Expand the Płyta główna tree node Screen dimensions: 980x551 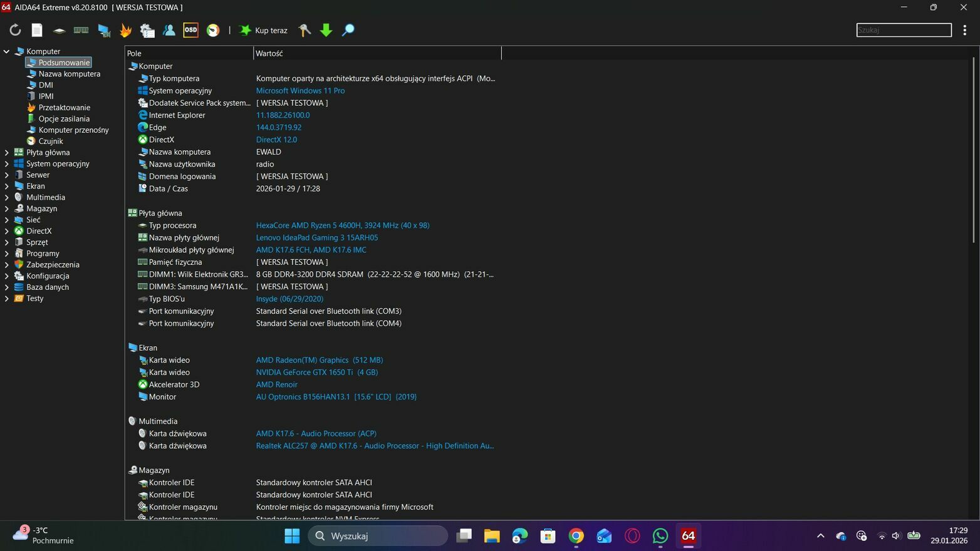click(x=7, y=152)
